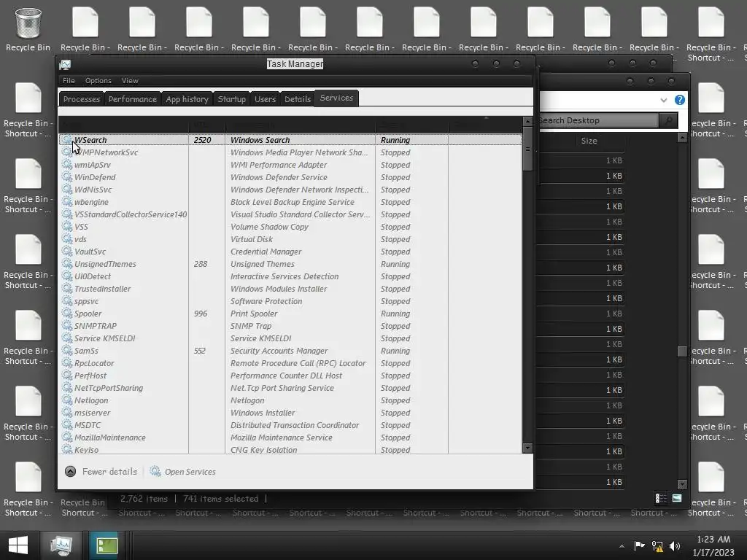The image size is (747, 560).
Task: Select the MozillaMaintenance service name
Action: pyautogui.click(x=110, y=437)
